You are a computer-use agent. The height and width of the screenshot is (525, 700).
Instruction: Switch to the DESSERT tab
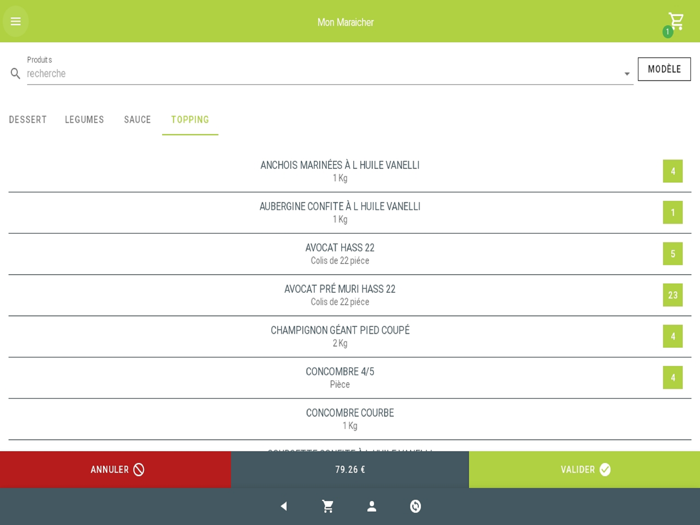[28, 120]
